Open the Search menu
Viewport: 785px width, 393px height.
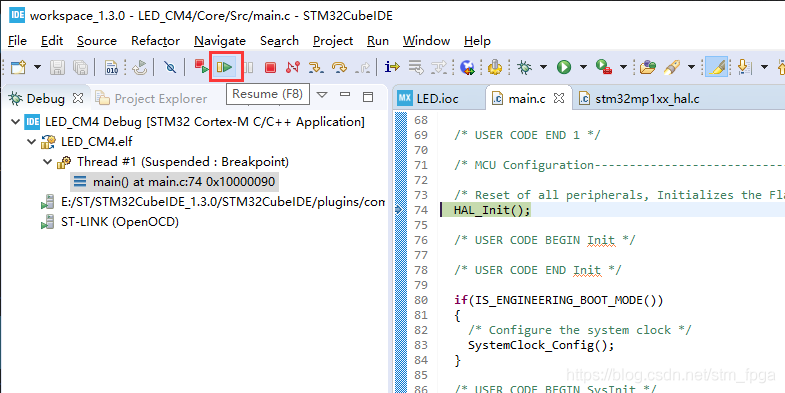click(279, 41)
